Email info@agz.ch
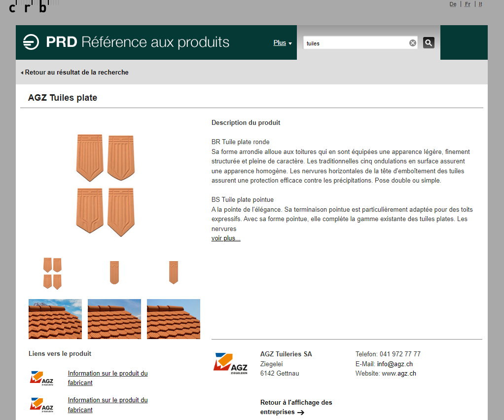The image size is (504, 420). point(395,364)
